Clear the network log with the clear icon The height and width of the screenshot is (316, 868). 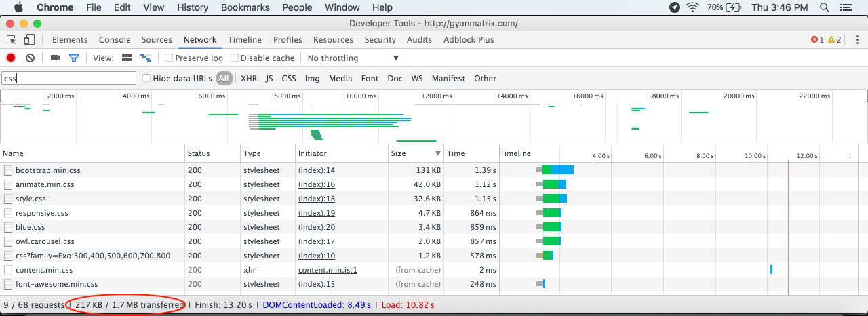[30, 58]
